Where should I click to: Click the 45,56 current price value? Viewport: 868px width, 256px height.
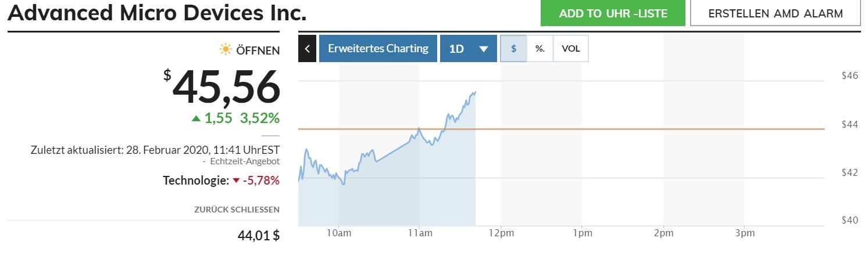(x=227, y=88)
